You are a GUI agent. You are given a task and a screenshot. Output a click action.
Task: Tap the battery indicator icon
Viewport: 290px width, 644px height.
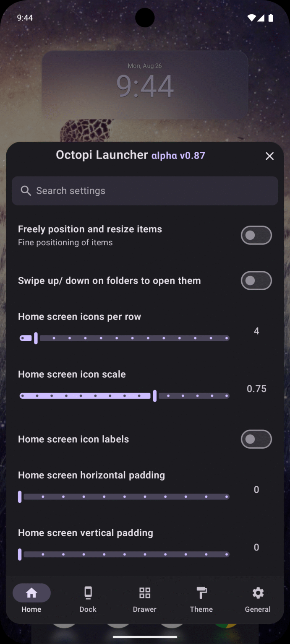point(273,18)
